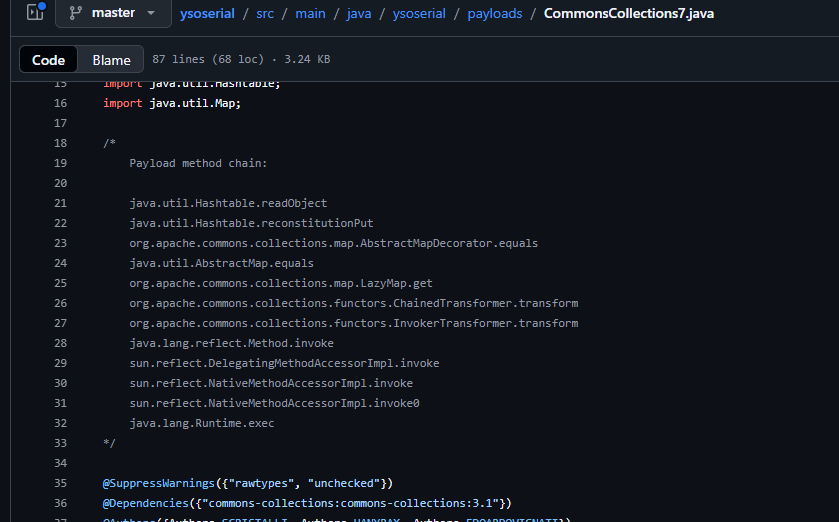Click the CommonsCollections7.java file name
This screenshot has height=522, width=839.
click(628, 13)
